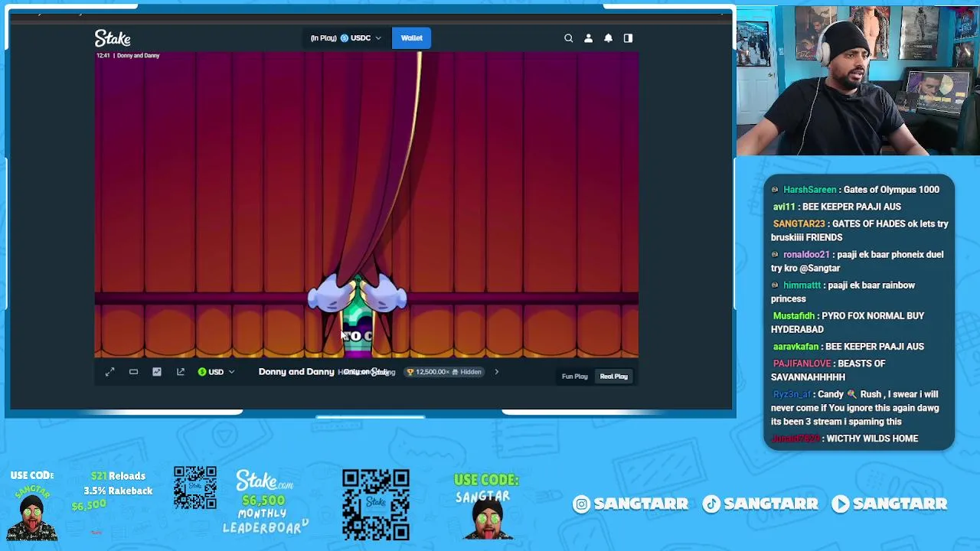The image size is (980, 551).
Task: Click aaravkafan's BEE KEEPER chat message
Action: click(848, 347)
